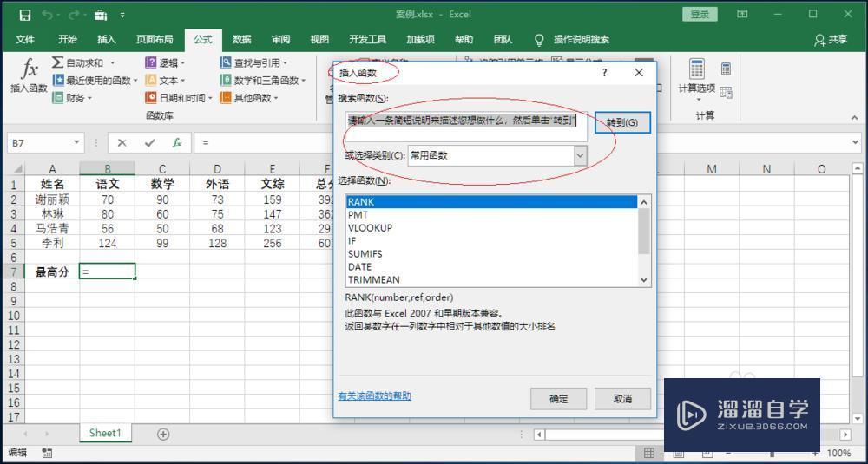Select the Sheet1 sheet tab
Image resolution: width=868 pixels, height=464 pixels.
tap(105, 433)
